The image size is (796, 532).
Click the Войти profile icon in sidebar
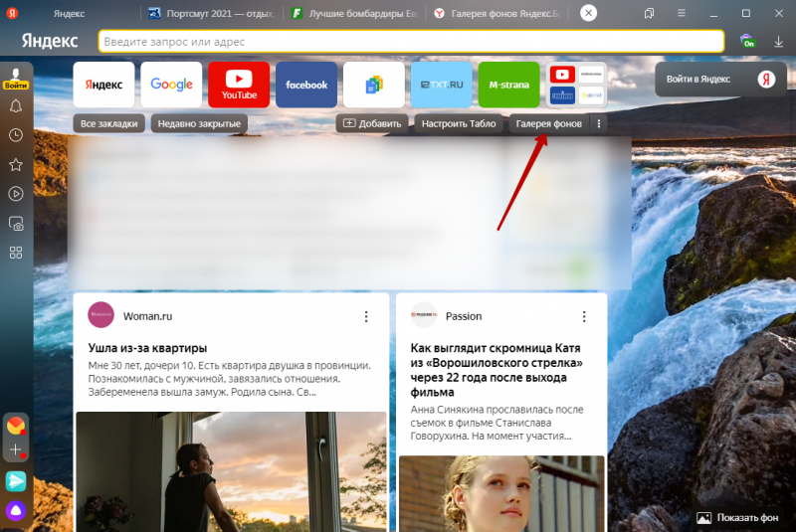coord(16,79)
